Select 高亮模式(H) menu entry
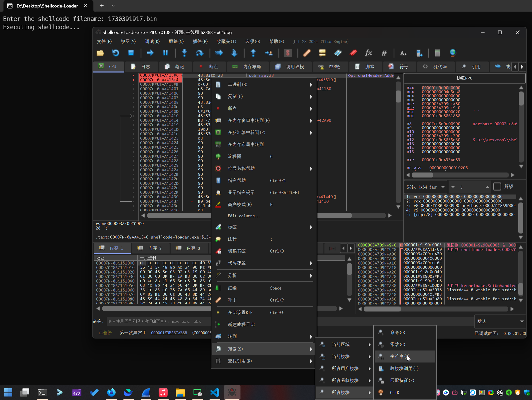Viewport: 532px width, 400px height. pyautogui.click(x=264, y=204)
